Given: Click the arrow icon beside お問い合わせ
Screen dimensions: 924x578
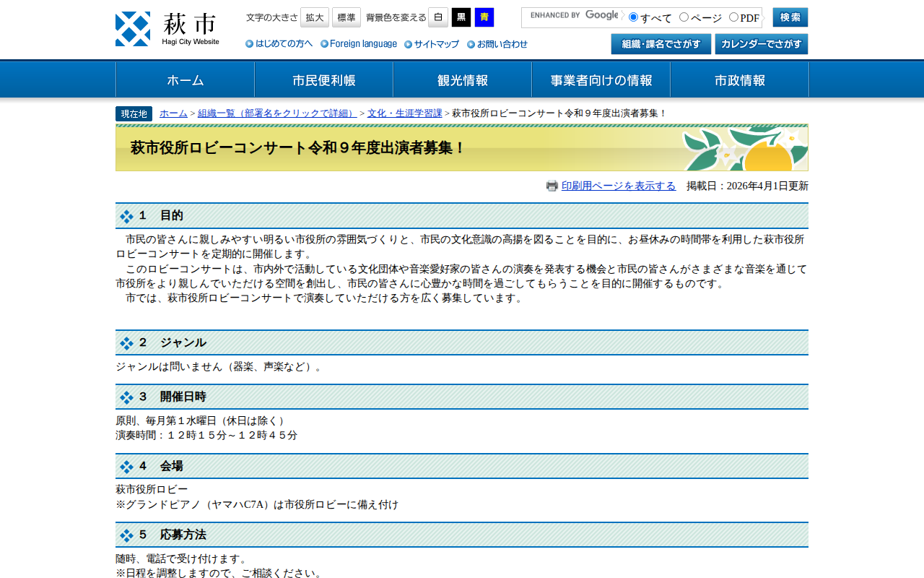Looking at the screenshot, I should 470,43.
